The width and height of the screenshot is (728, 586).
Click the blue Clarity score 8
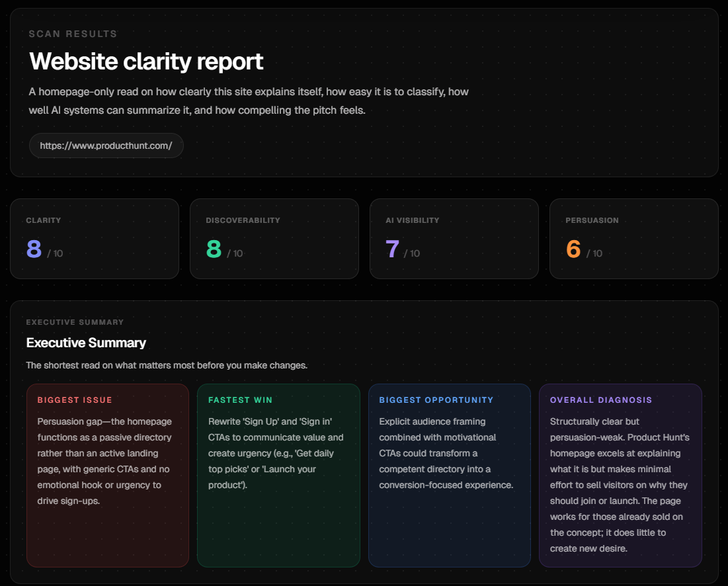[x=34, y=249]
